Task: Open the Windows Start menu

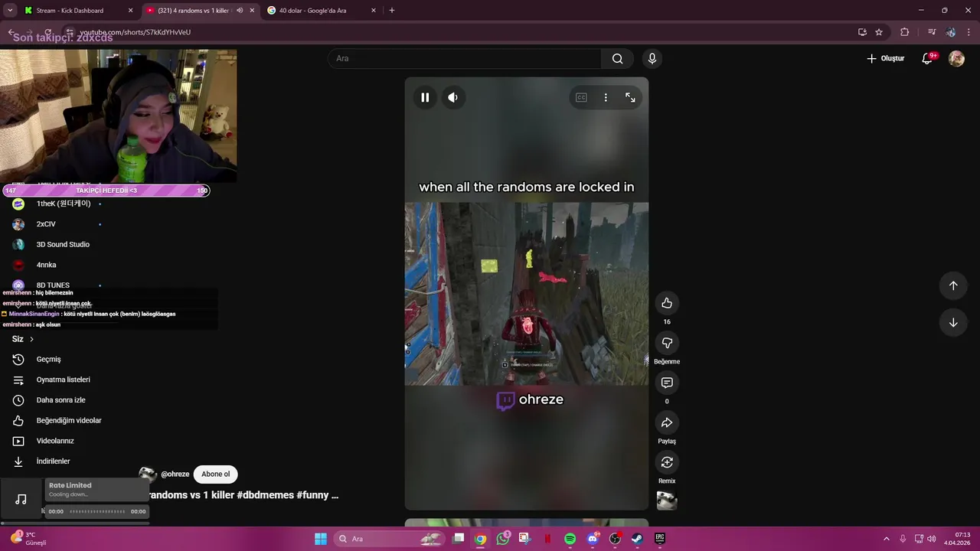Action: [x=321, y=539]
